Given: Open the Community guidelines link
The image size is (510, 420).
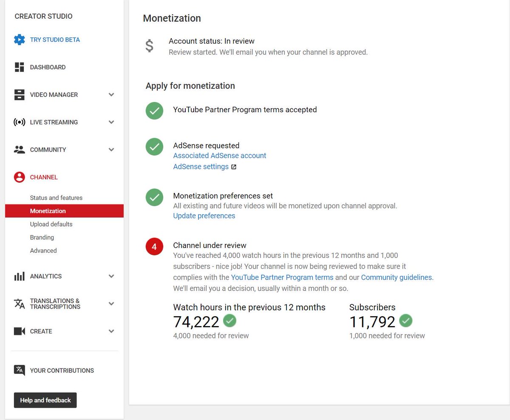Looking at the screenshot, I should pyautogui.click(x=396, y=278).
